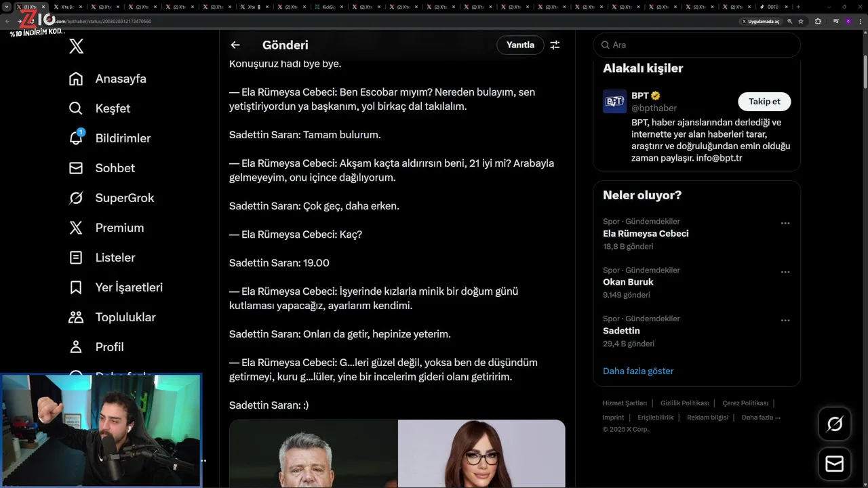This screenshot has height=488, width=868.
Task: Click the streamer webcam overlay
Action: [x=101, y=430]
